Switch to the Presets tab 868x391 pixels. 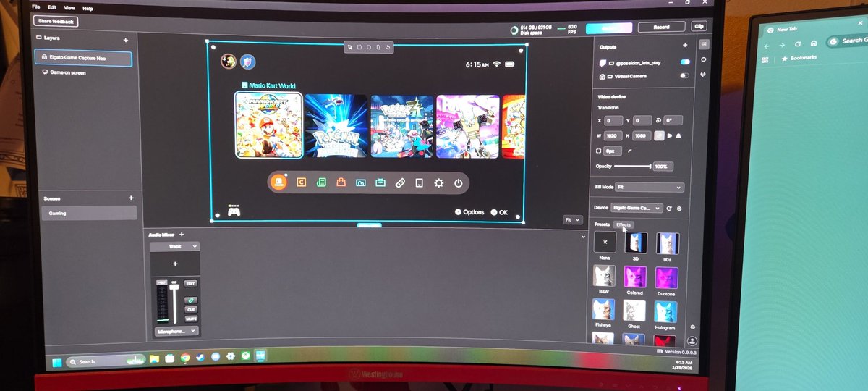pos(602,224)
